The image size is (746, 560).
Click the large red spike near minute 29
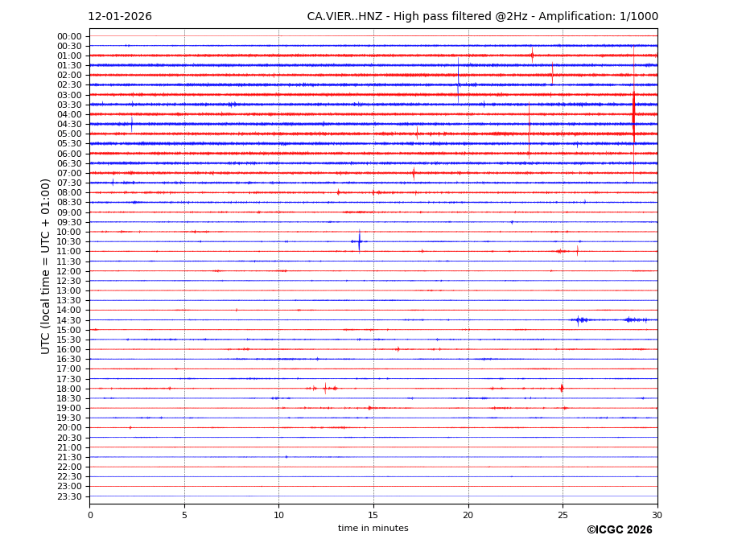pyautogui.click(x=633, y=114)
